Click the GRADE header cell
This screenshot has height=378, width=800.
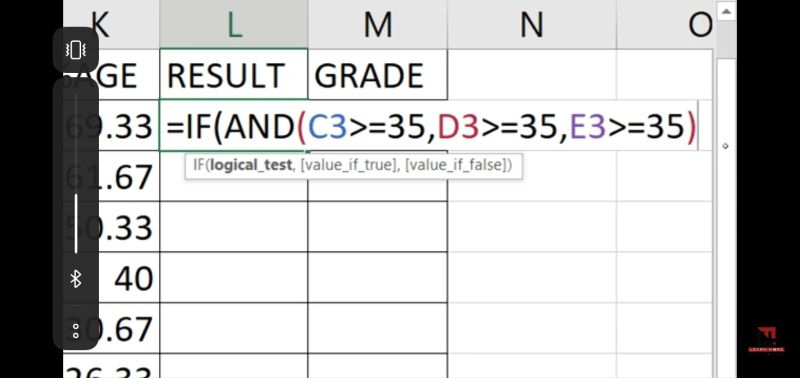pos(378,74)
